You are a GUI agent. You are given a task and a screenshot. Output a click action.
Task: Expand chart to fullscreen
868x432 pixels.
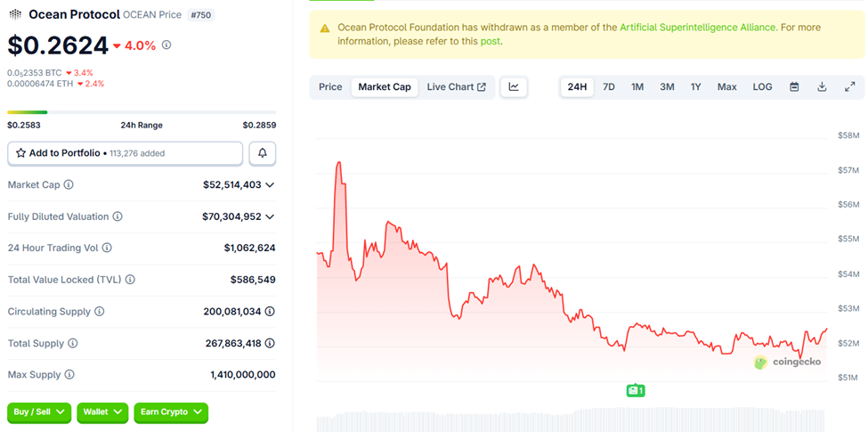[849, 86]
